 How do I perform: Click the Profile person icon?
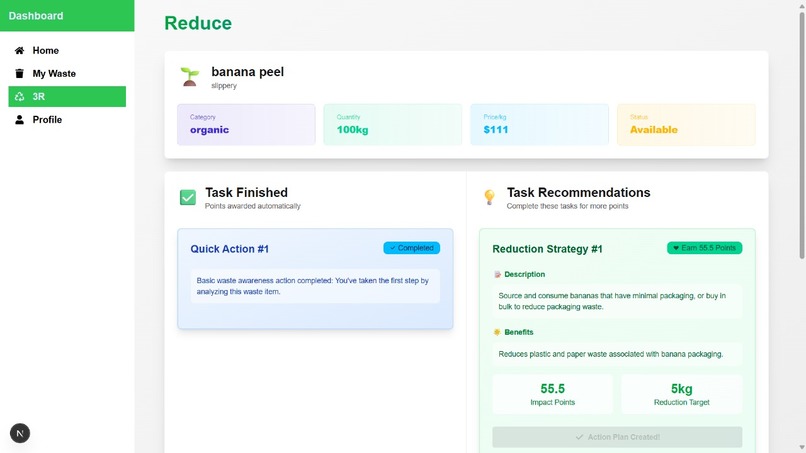click(20, 119)
